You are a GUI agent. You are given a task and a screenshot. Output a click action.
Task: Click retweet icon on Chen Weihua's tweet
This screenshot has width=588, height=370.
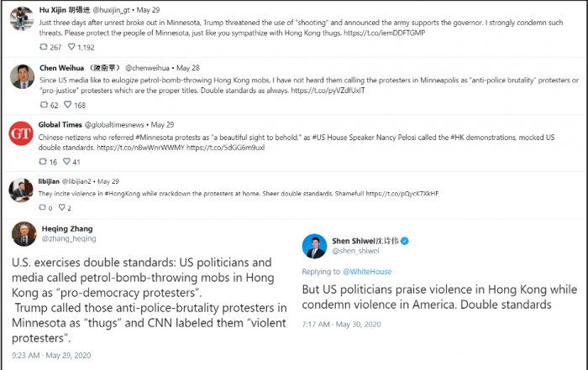coord(44,105)
